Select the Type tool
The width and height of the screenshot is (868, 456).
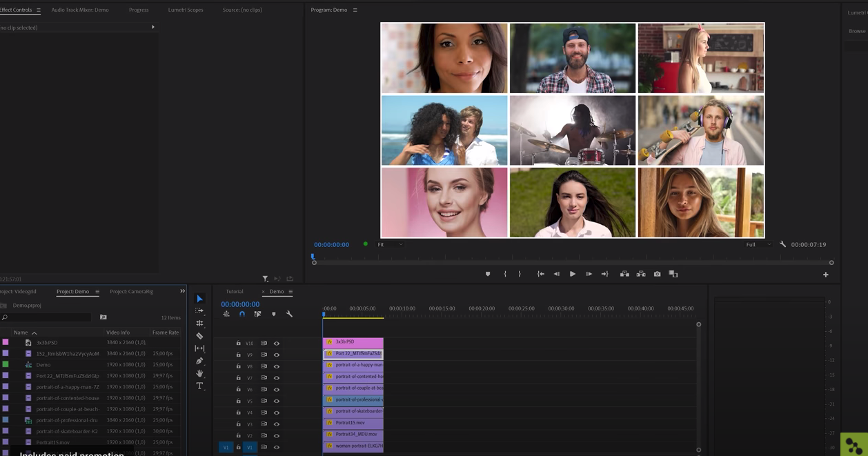[199, 386]
